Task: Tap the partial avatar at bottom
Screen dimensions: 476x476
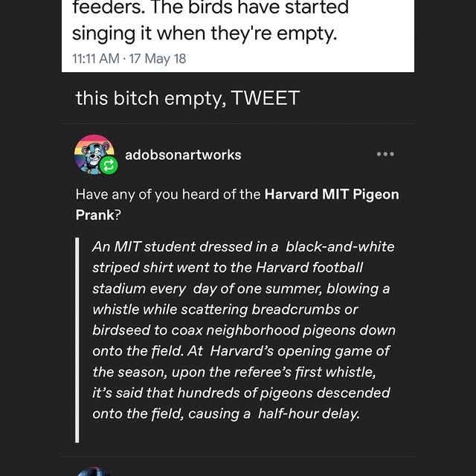Action: click(x=93, y=471)
